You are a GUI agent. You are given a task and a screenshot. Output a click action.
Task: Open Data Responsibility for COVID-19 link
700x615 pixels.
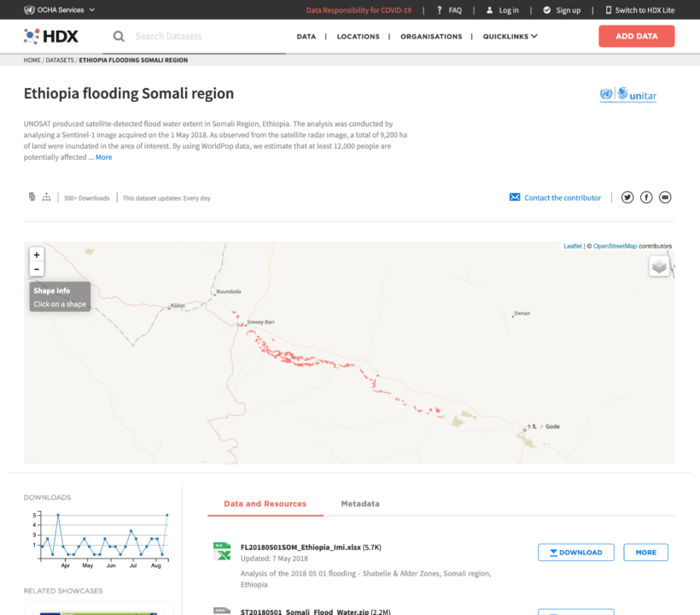[x=359, y=10]
